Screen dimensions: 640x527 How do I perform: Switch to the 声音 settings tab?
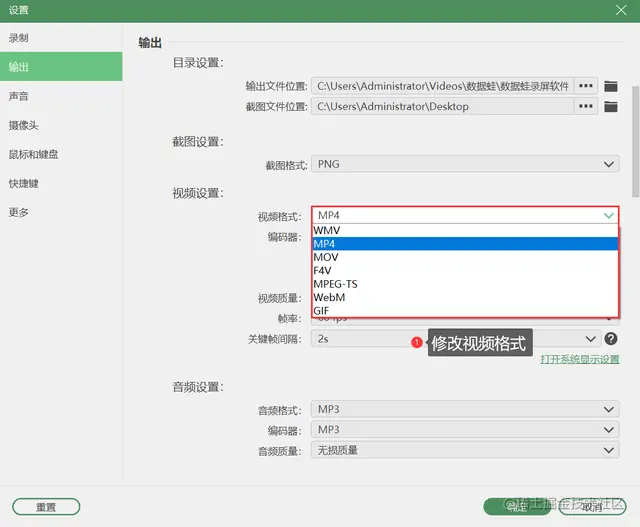(x=61, y=96)
